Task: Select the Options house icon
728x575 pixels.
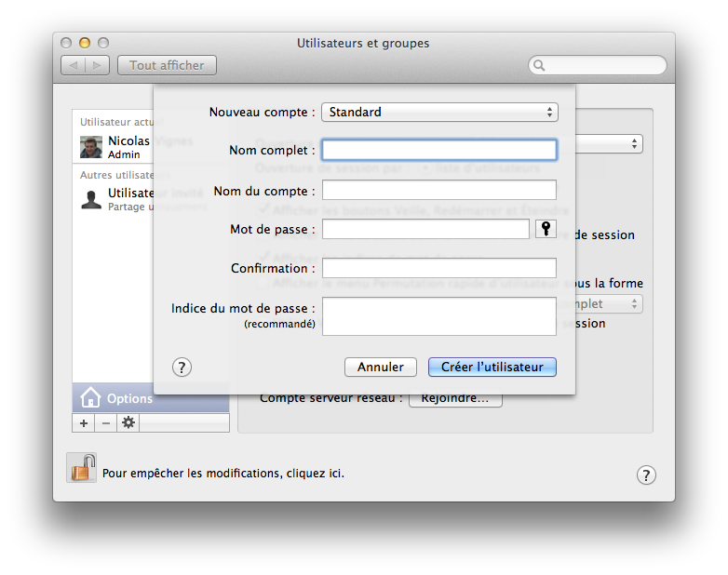Action: point(91,398)
